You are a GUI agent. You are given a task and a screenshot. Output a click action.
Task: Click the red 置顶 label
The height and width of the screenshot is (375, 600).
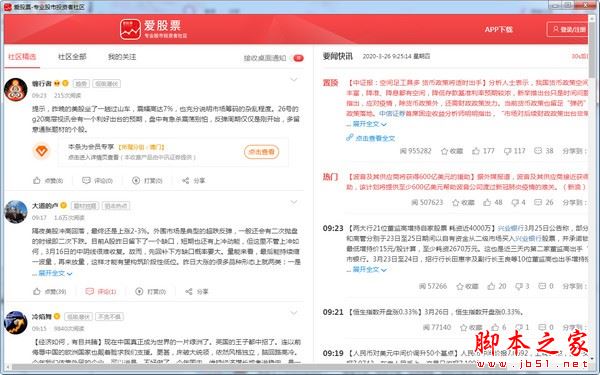[331, 83]
